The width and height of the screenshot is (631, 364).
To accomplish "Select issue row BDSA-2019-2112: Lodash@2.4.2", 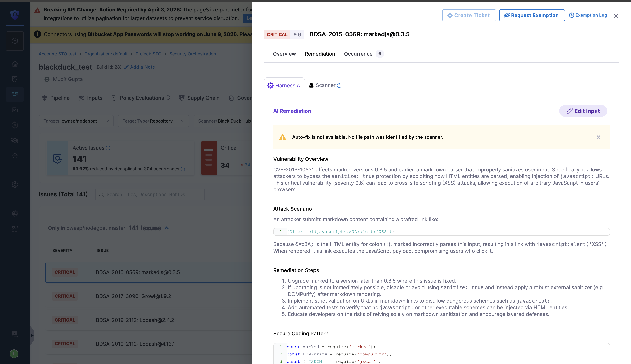I will 149,320.
